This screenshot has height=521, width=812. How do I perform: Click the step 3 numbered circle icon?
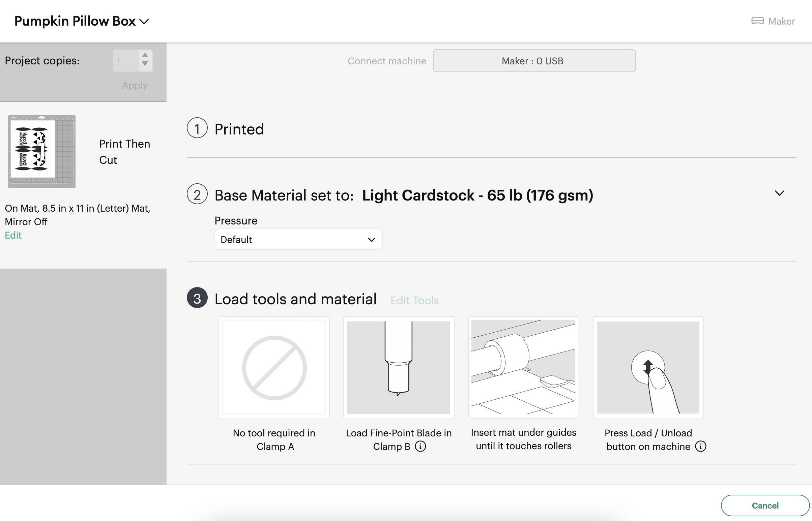[197, 298]
